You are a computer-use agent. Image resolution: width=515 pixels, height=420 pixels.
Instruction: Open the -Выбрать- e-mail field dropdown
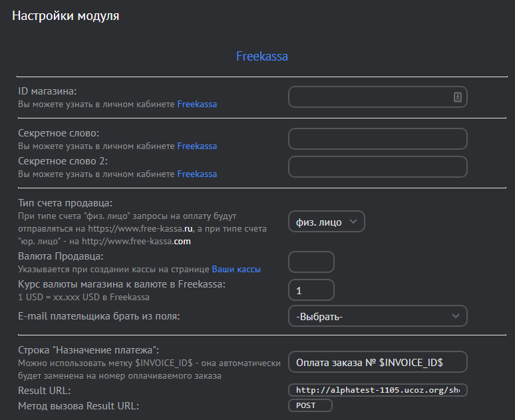pyautogui.click(x=377, y=316)
